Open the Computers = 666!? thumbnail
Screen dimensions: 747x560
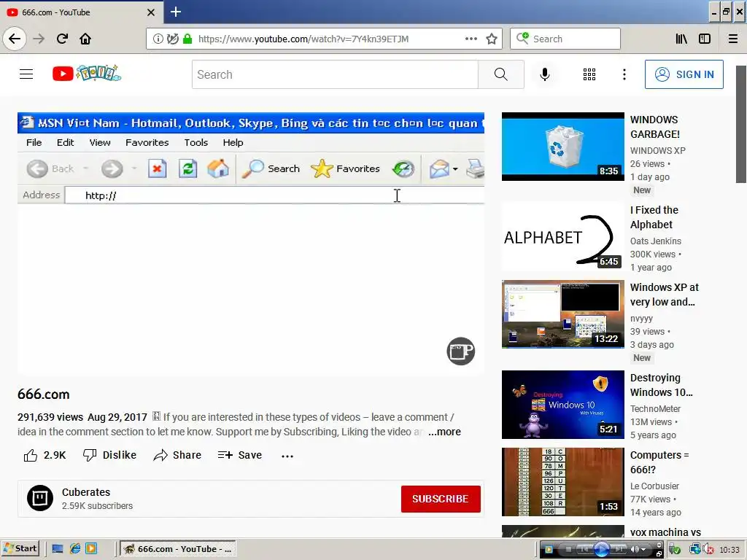[562, 482]
